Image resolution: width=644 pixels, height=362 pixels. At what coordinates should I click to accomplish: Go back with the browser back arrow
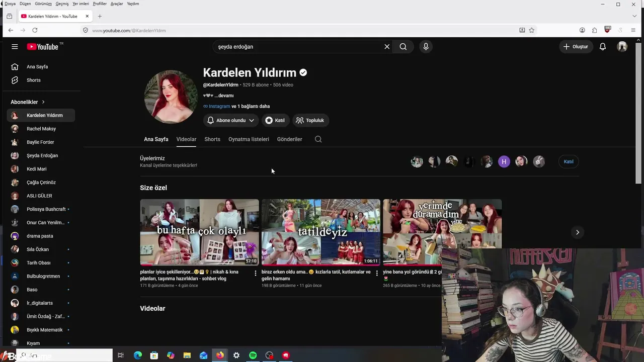[11, 30]
